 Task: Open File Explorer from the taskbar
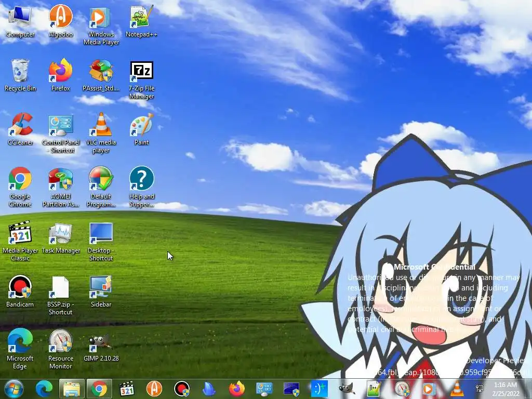click(x=72, y=389)
